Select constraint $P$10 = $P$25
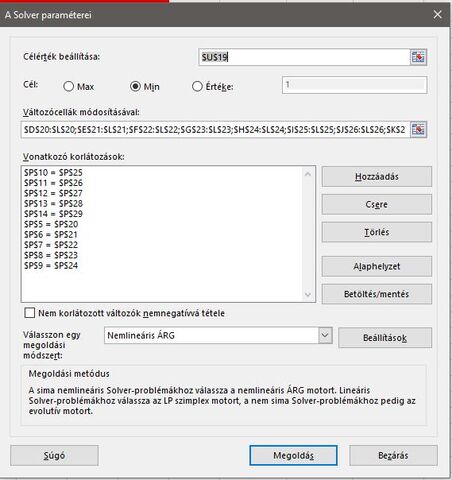Viewport: 452px width, 480px height. click(53, 173)
